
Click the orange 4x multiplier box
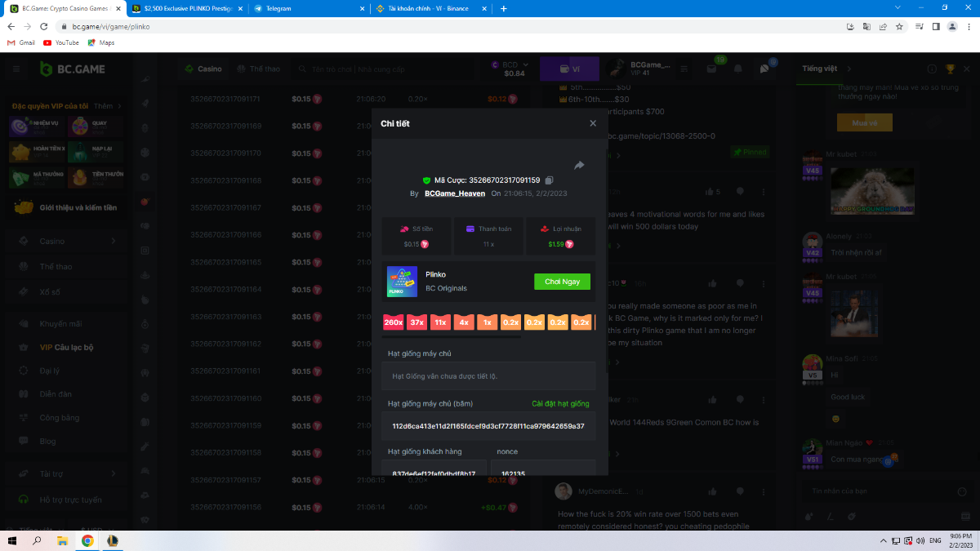(464, 322)
